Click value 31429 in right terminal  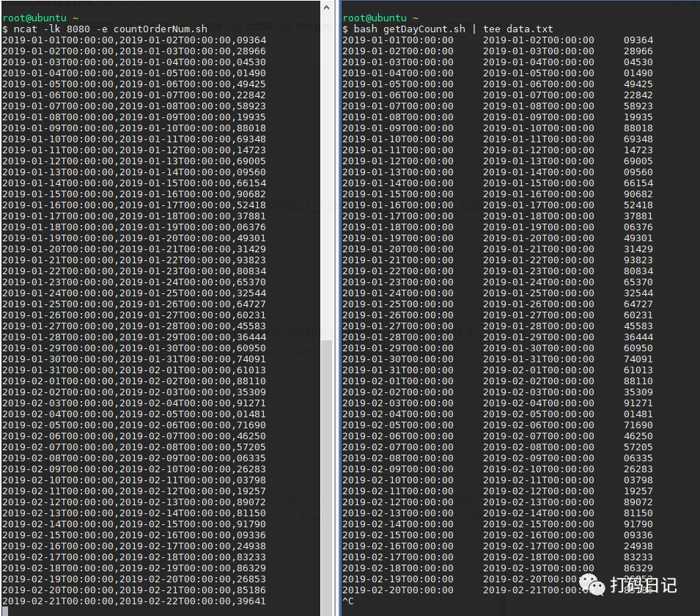point(638,249)
